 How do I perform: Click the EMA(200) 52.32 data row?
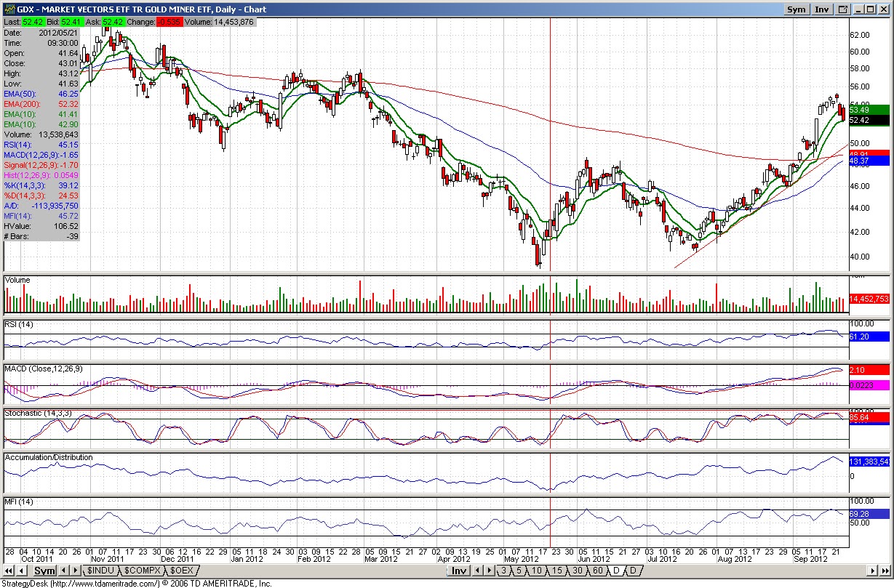tap(41, 104)
